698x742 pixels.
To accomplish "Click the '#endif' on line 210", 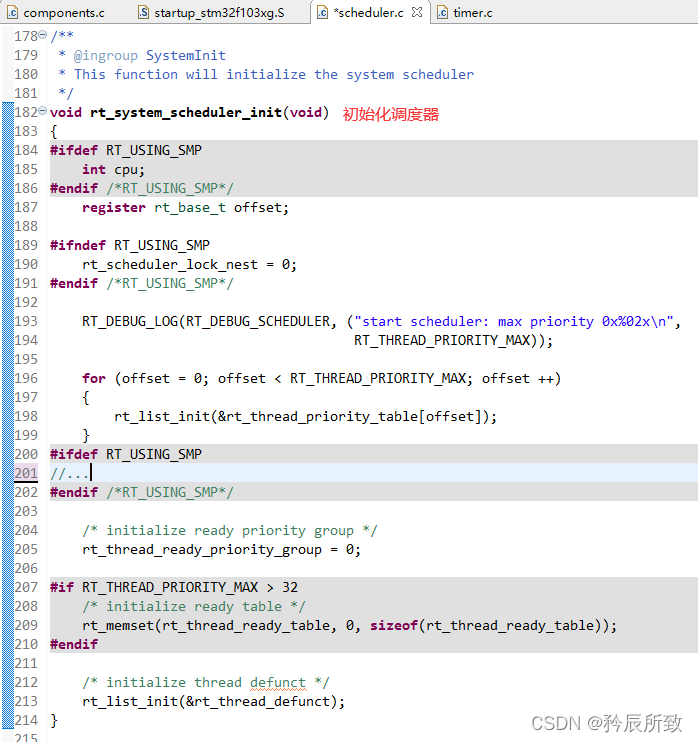I will click(x=74, y=645).
